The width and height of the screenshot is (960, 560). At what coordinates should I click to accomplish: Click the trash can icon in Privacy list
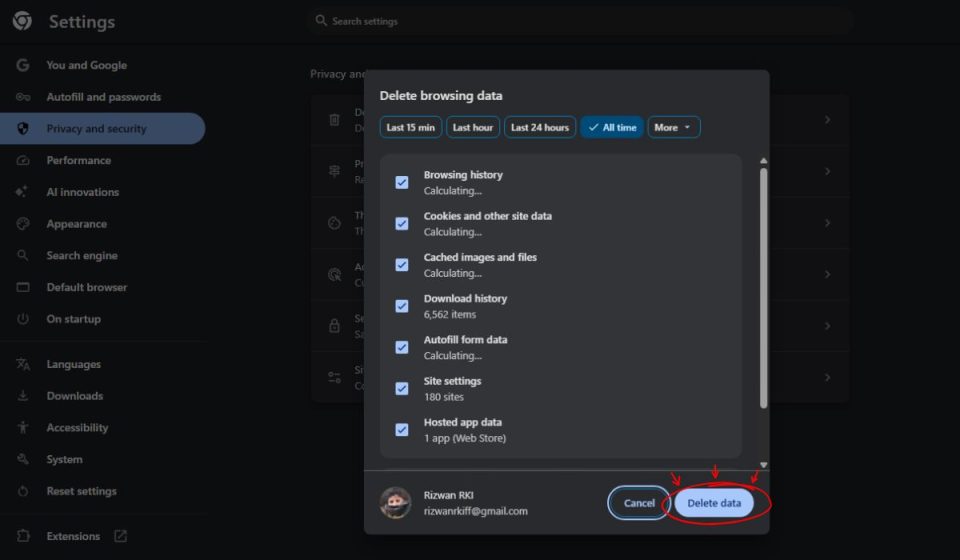point(334,120)
